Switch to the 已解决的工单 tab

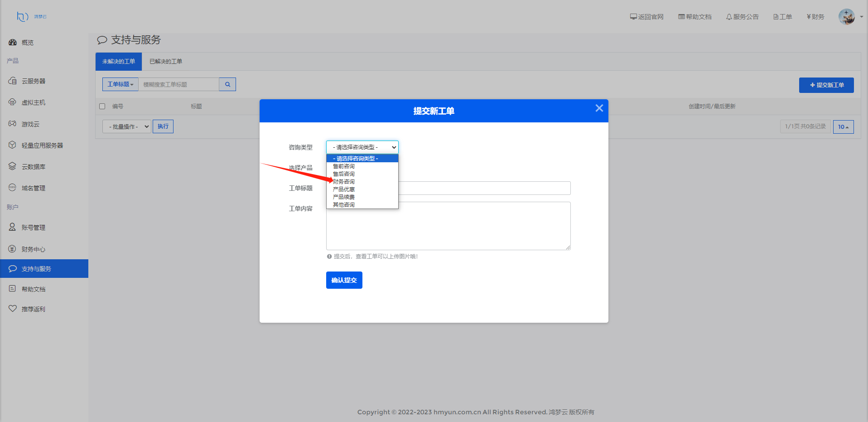[166, 62]
